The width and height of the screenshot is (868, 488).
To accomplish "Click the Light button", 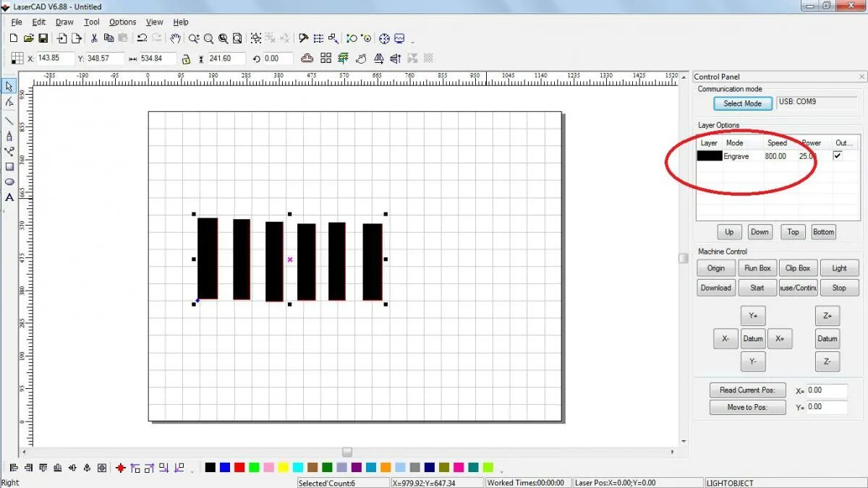I will tap(839, 268).
